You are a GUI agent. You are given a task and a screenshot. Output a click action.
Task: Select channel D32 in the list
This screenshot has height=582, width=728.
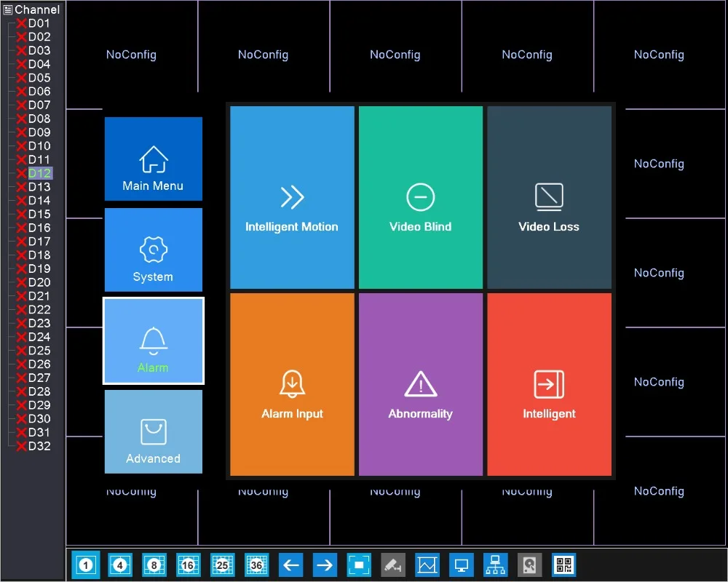pyautogui.click(x=39, y=446)
